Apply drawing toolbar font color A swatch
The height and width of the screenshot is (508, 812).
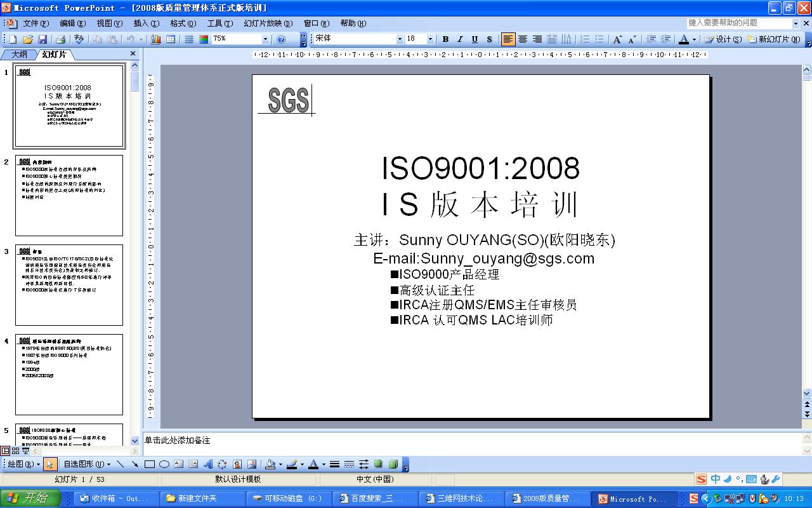(313, 464)
